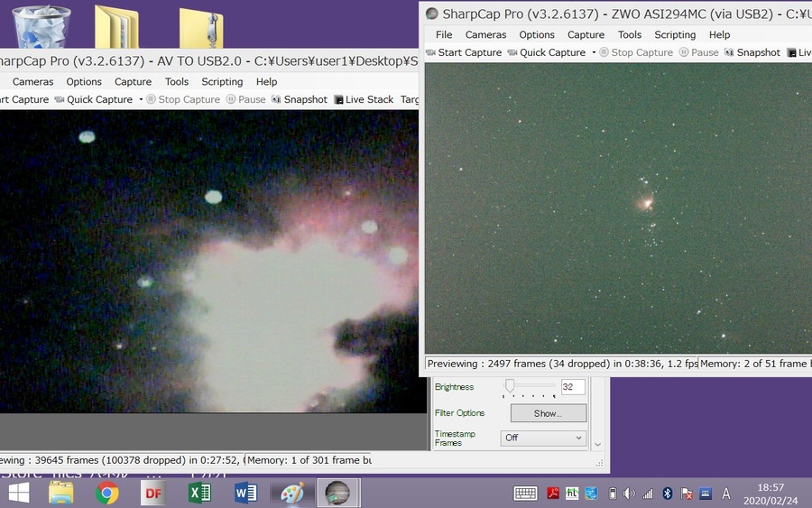This screenshot has width=812, height=508.
Task: Click the battery status tray icon
Action: [x=612, y=494]
